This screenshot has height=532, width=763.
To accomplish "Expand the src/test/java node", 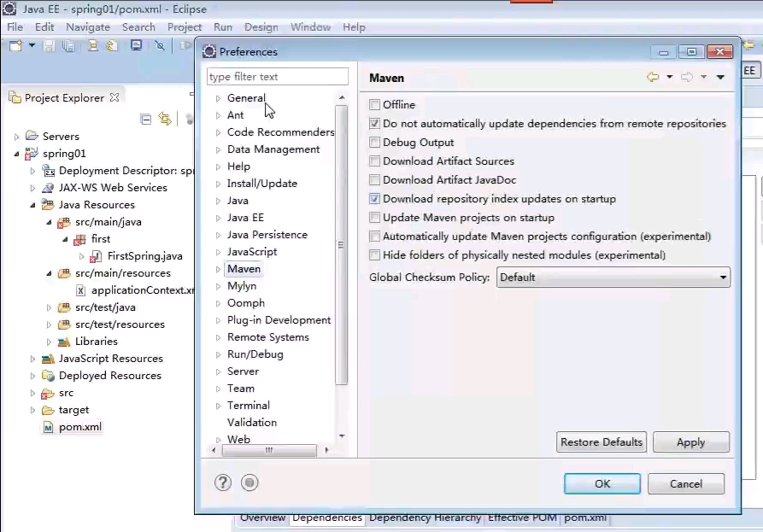I will pos(49,307).
